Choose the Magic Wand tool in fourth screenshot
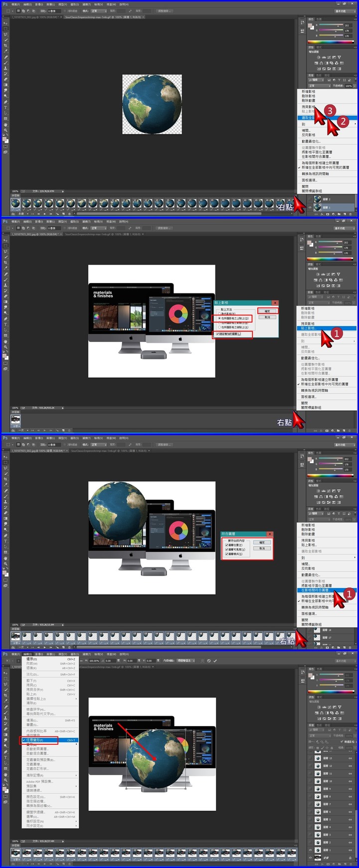359x868 pixels. 5,690
